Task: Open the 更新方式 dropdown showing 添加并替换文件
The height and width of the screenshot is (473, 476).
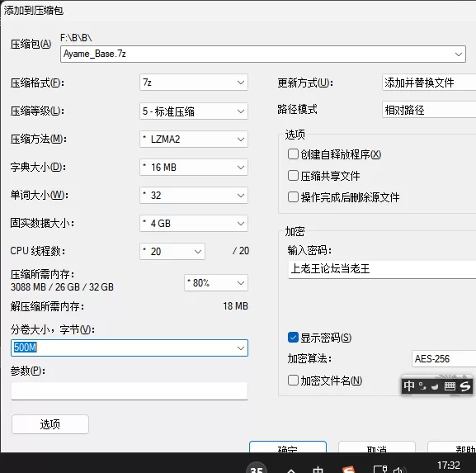Action: 429,83
